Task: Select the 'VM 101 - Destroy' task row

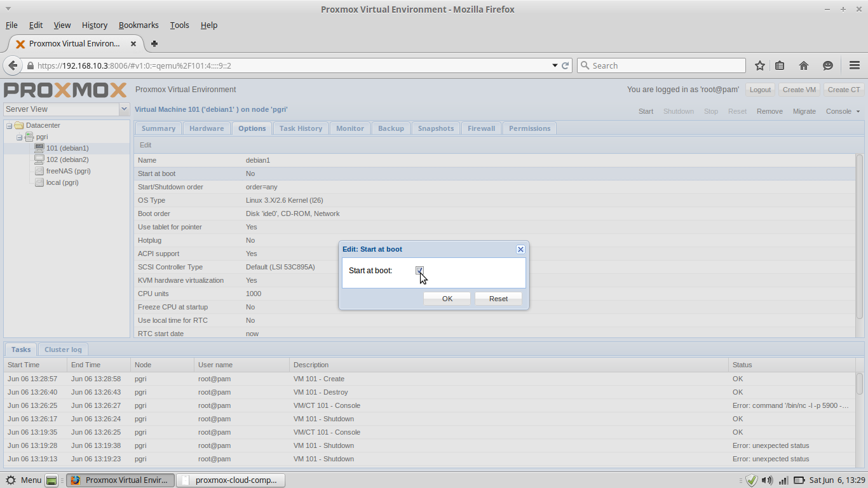Action: pyautogui.click(x=430, y=392)
